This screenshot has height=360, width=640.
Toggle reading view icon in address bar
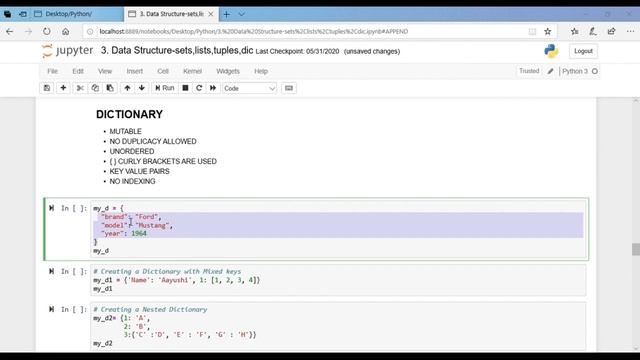click(532, 31)
